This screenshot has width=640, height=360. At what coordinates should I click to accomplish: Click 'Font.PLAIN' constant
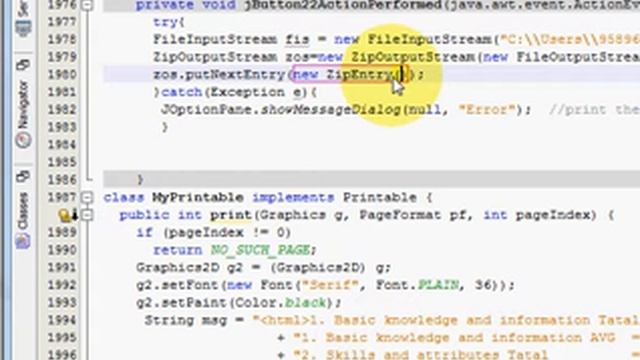tap(417, 285)
